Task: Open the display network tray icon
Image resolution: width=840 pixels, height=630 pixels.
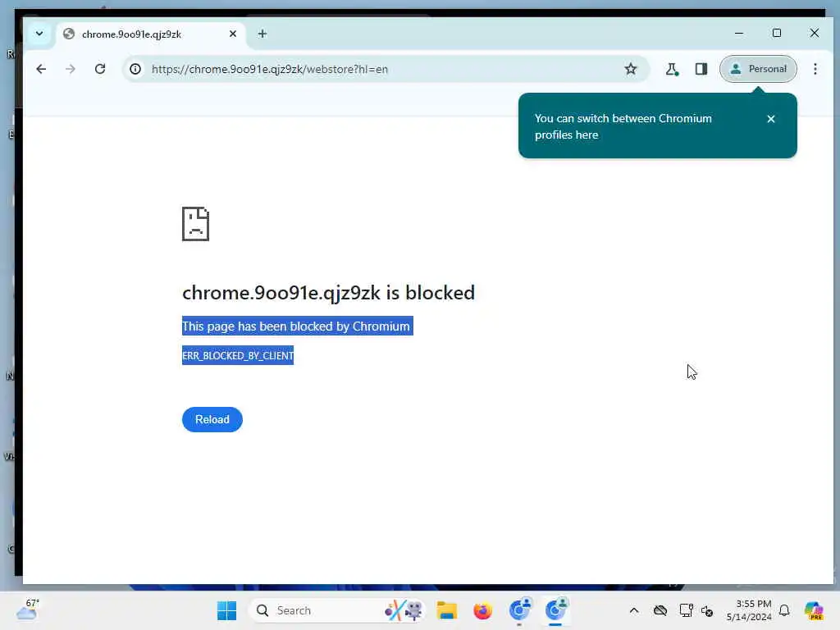Action: coord(686,610)
